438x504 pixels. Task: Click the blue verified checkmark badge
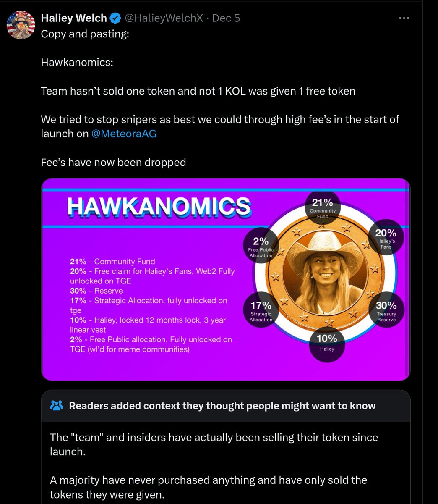(115, 18)
